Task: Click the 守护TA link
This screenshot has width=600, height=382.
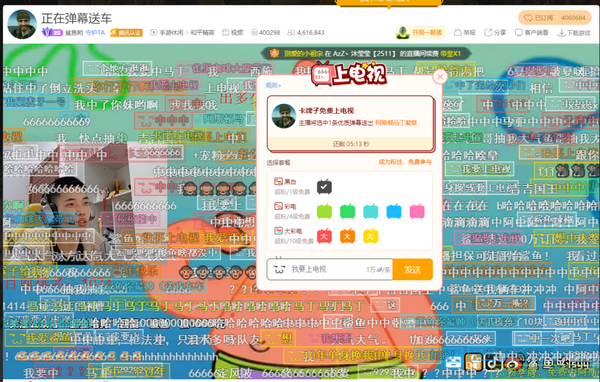Action: coord(95,33)
